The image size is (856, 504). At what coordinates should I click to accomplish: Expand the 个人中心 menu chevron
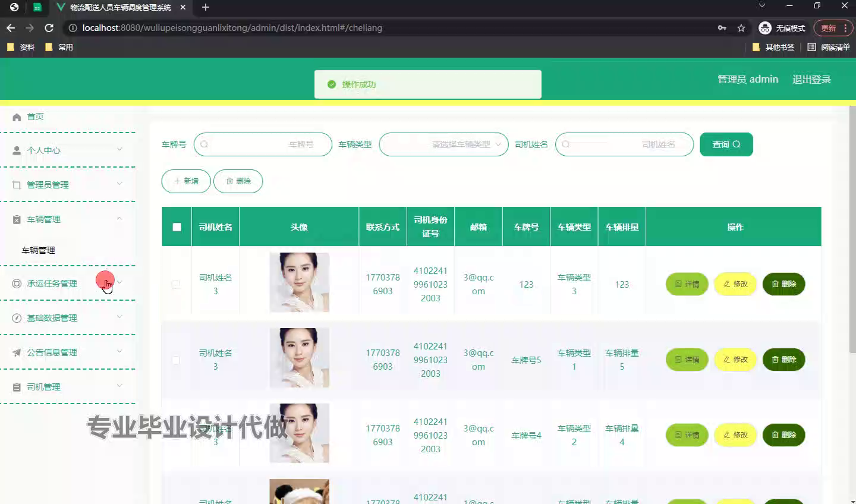pyautogui.click(x=119, y=150)
